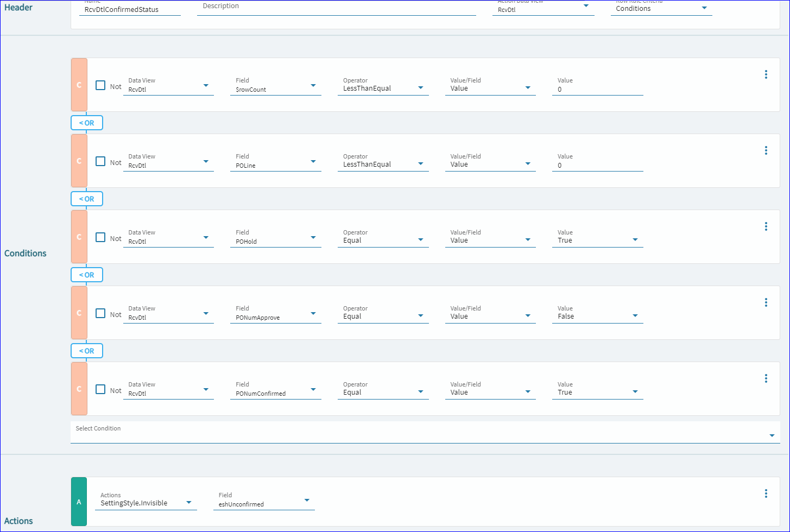This screenshot has width=790, height=532.
Task: Open Actions dropdown showing SettingStyle.Invisible
Action: pyautogui.click(x=146, y=501)
